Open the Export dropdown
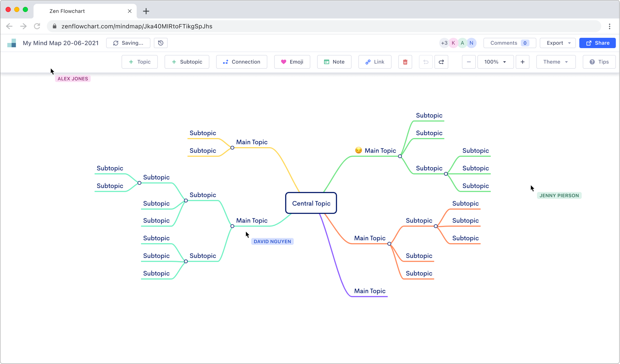 [557, 43]
